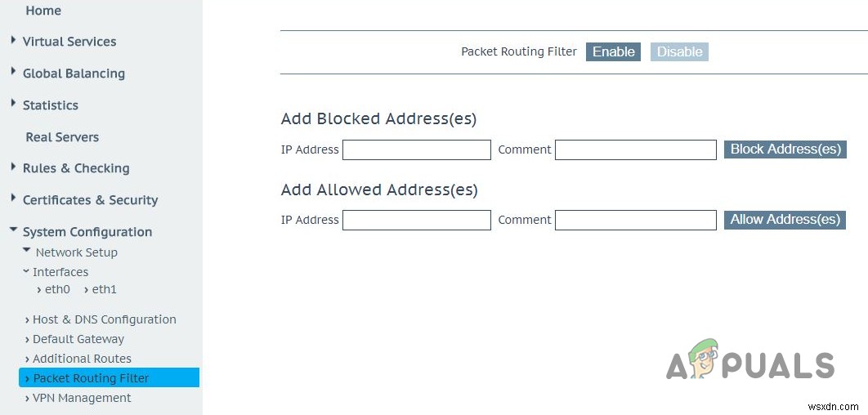Image resolution: width=868 pixels, height=415 pixels.
Task: Collapse the Network Setup subtree
Action: [27, 251]
